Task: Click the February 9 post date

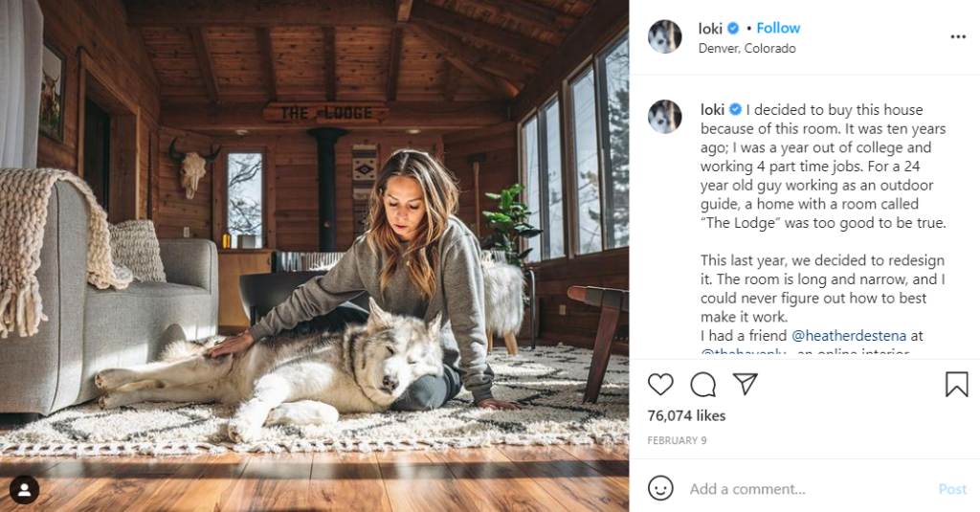Action: coord(677,440)
